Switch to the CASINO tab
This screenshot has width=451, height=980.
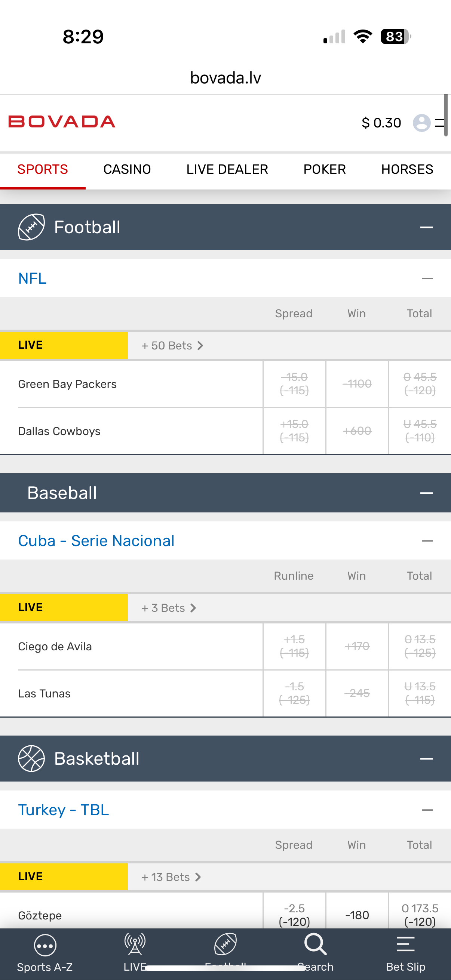[127, 169]
